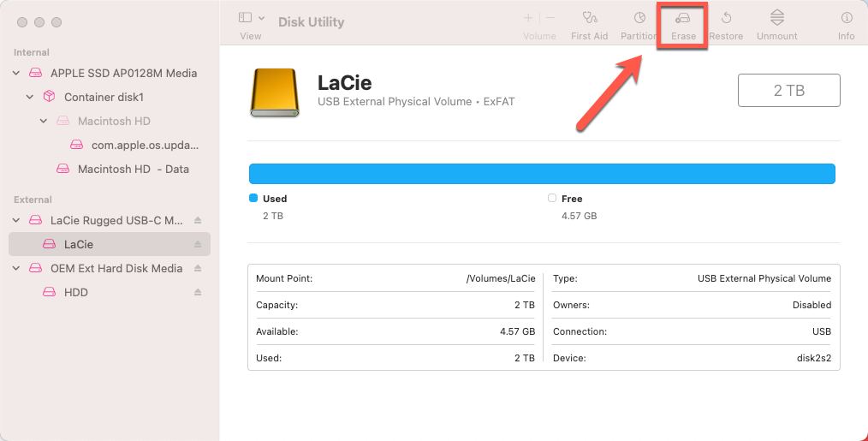868x441 pixels.
Task: Click the Erase toolbar icon
Action: tap(682, 18)
